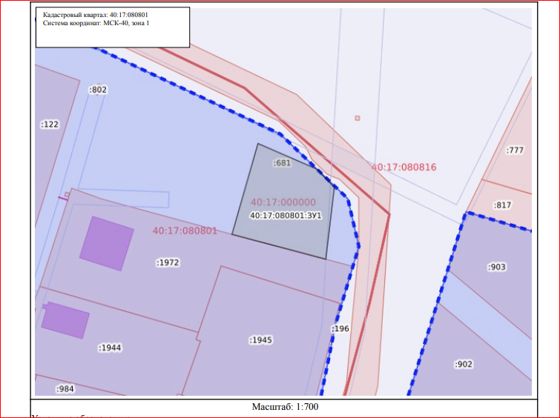This screenshot has width=560, height=418.
Task: Select parcel label :1972
Action: [168, 263]
